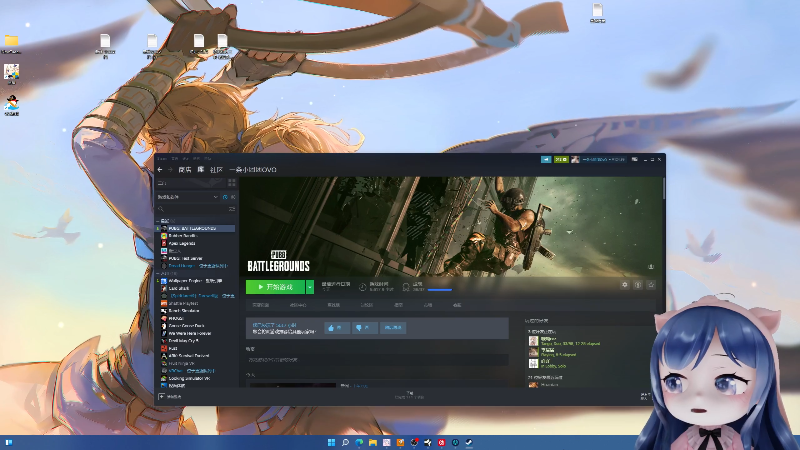Image resolution: width=800 pixels, height=450 pixels.
Task: Open PUBG 社区中心 community hub link
Action: 298,305
